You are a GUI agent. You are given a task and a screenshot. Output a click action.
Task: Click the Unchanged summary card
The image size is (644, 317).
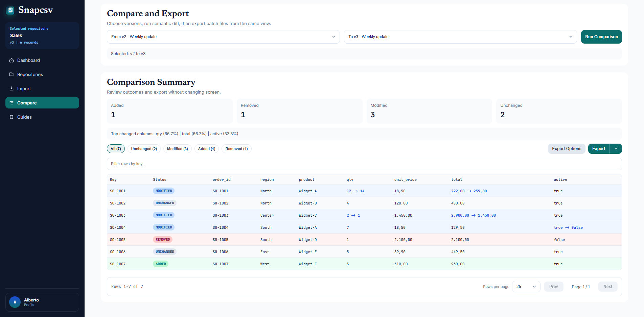point(559,111)
